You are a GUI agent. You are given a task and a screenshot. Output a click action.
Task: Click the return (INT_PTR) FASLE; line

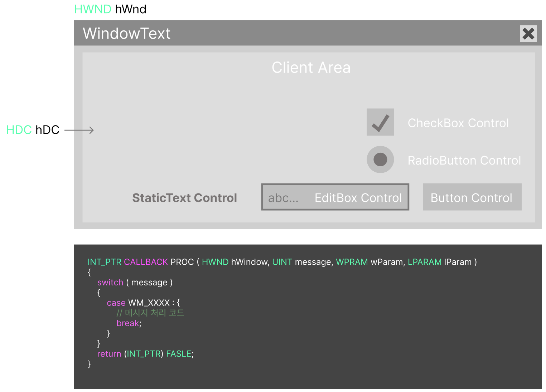coord(145,354)
